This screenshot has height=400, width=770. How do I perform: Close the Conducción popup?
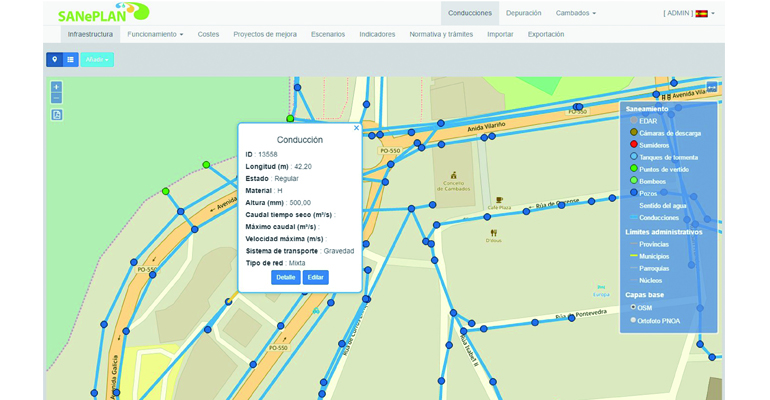pos(356,128)
